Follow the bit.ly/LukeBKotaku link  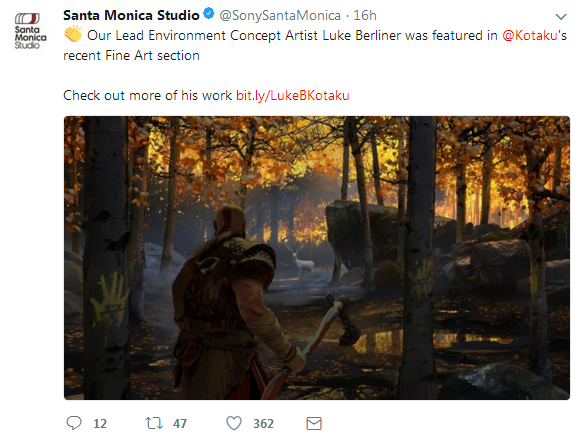292,95
